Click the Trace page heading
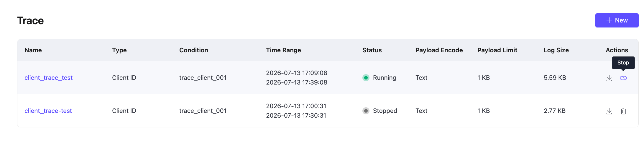The height and width of the screenshot is (146, 644). click(30, 21)
